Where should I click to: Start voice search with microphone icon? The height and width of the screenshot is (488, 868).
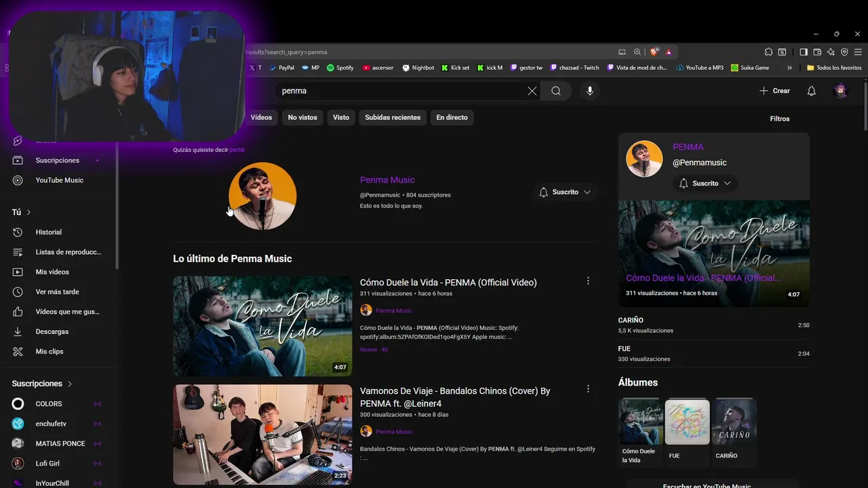click(590, 91)
